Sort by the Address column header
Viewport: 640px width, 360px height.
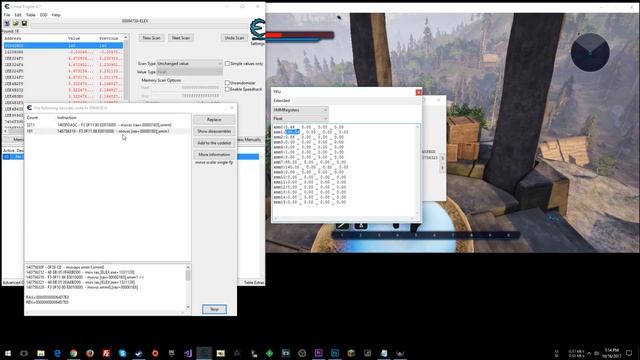pyautogui.click(x=13, y=38)
